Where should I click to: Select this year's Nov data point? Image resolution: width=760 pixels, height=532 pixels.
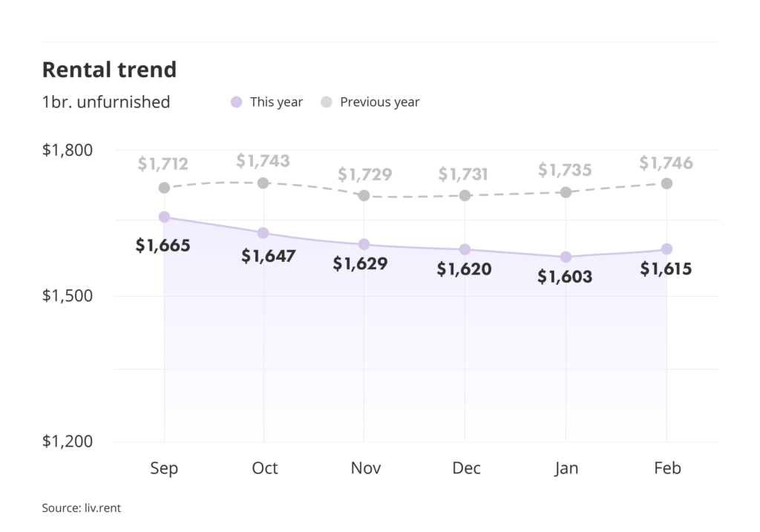(x=364, y=244)
